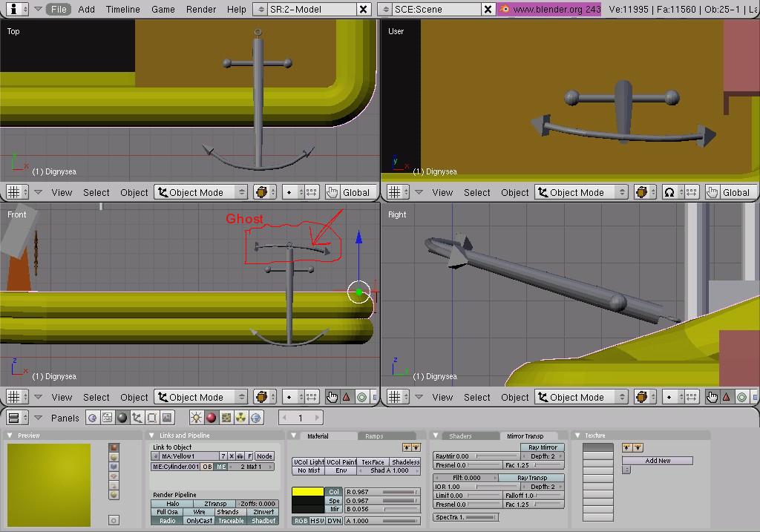Open the Add menu

[86, 9]
